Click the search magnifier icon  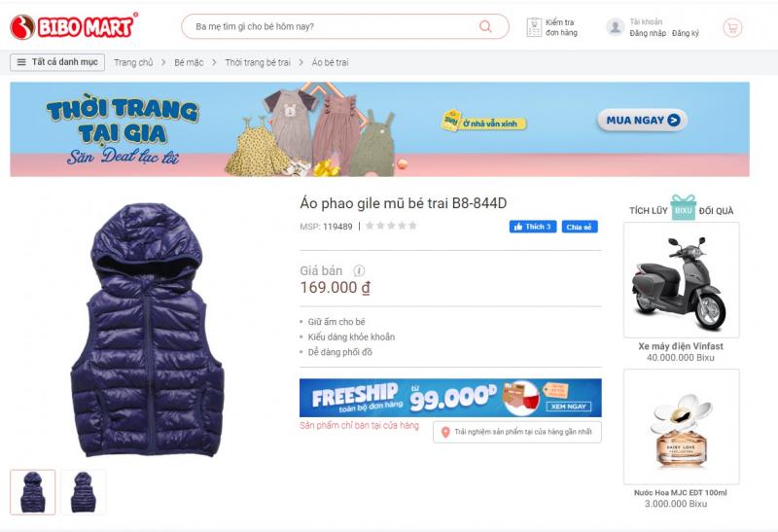(485, 26)
